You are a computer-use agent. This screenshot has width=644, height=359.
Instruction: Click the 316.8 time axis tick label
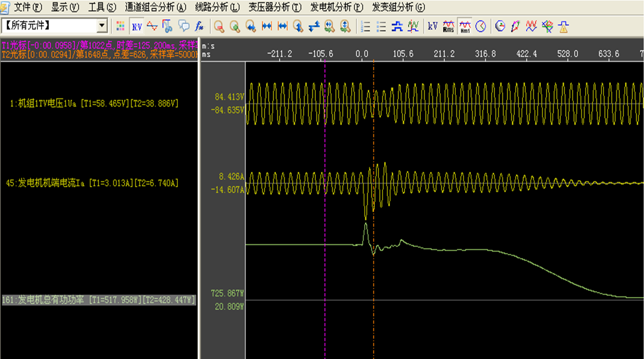point(486,54)
